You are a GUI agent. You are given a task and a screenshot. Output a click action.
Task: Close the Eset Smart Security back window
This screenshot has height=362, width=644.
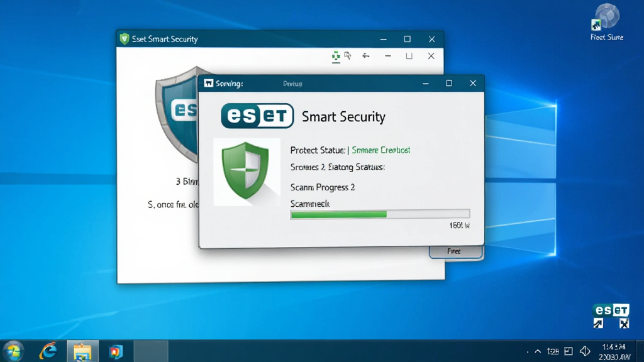(x=431, y=39)
